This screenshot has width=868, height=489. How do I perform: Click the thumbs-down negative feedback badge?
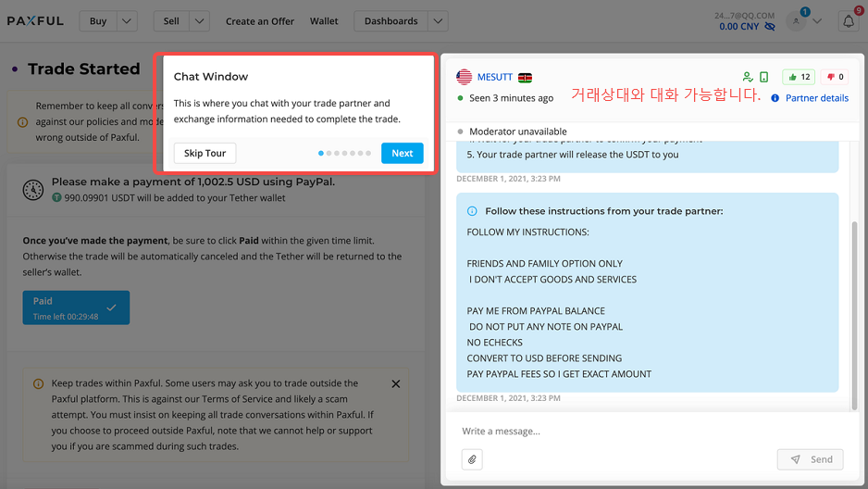click(x=834, y=78)
